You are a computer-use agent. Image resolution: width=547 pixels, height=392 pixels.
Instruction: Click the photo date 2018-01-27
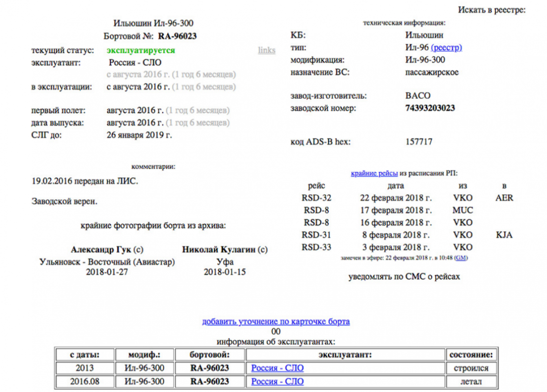(107, 272)
